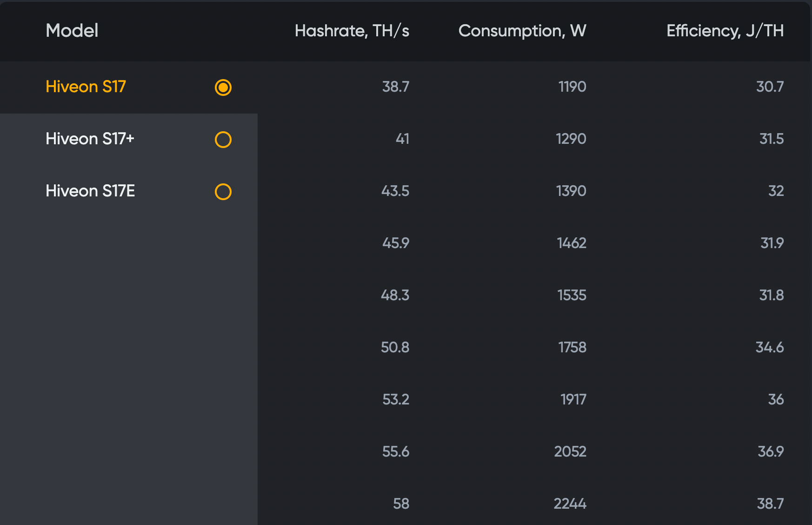Image resolution: width=812 pixels, height=525 pixels.
Task: Click the 1535 consumption cell
Action: point(572,295)
